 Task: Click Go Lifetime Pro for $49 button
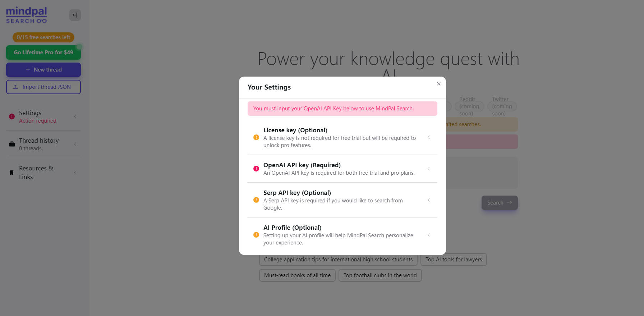[43, 52]
